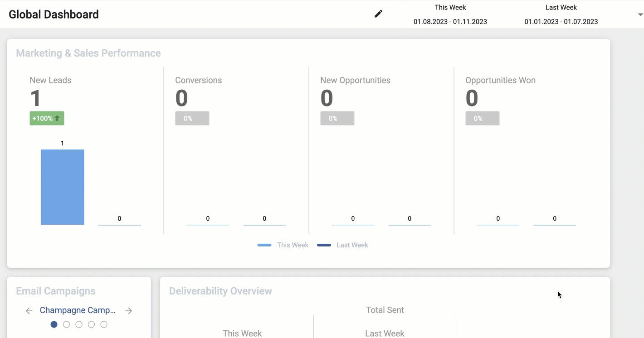The width and height of the screenshot is (644, 338).
Task: Toggle This Week legend series
Action: [x=283, y=245]
